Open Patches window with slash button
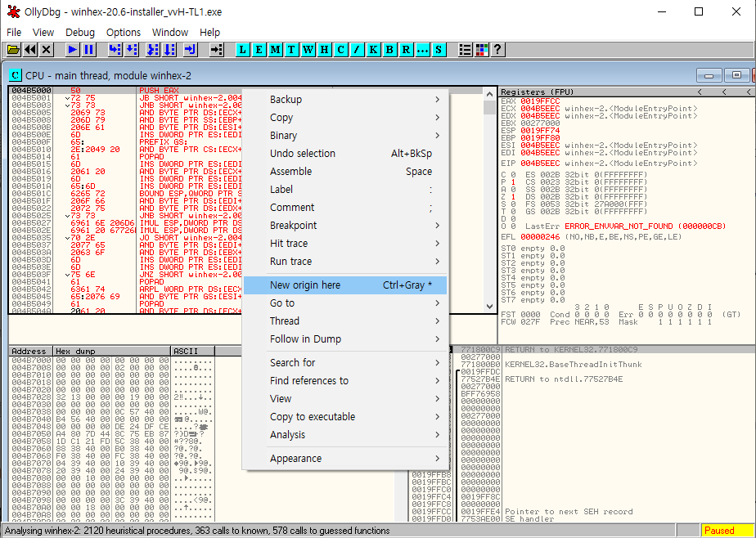The width and height of the screenshot is (756, 538). point(358,49)
